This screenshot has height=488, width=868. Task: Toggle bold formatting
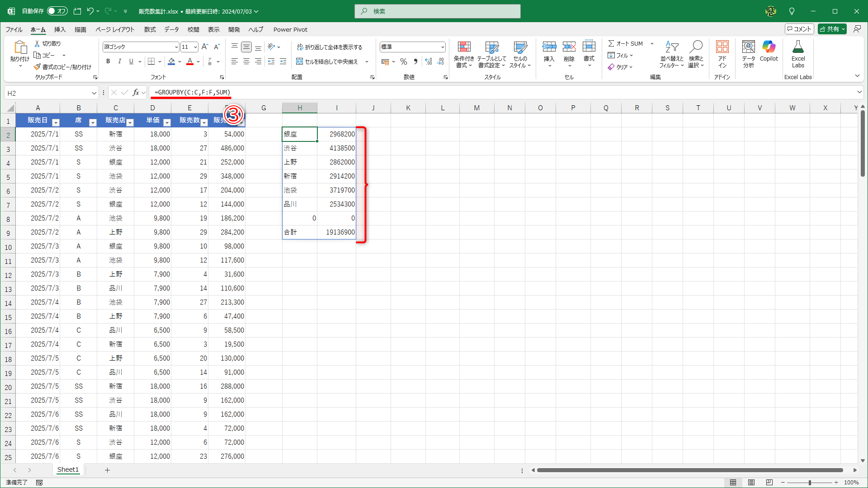pyautogui.click(x=108, y=61)
